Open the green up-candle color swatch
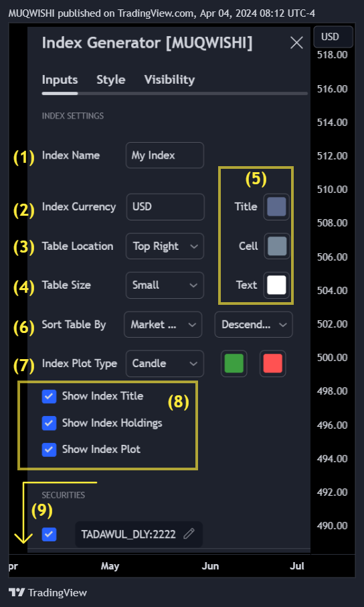This screenshot has height=607, width=364. click(234, 364)
